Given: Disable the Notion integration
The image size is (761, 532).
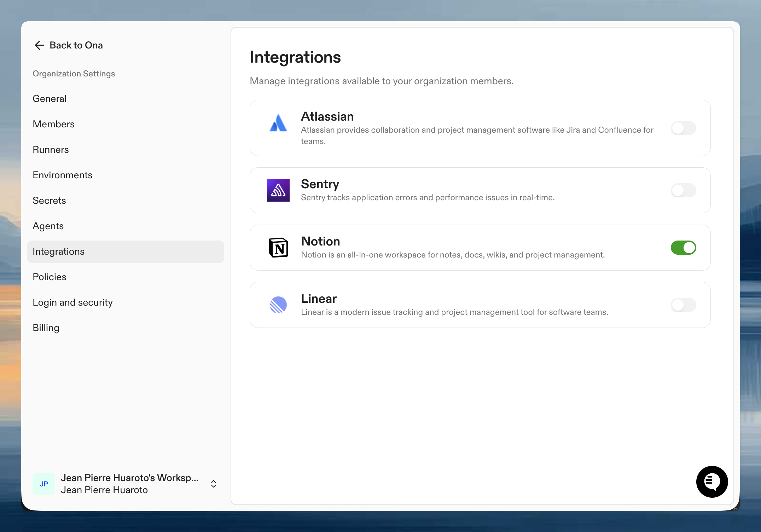Looking at the screenshot, I should [683, 248].
